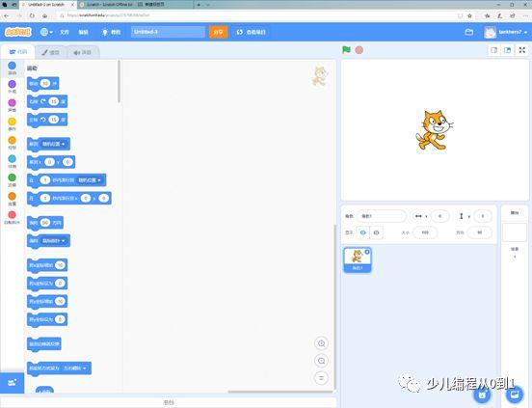Open My Stuff folder icon
The image size is (532, 408).
coord(469,32)
